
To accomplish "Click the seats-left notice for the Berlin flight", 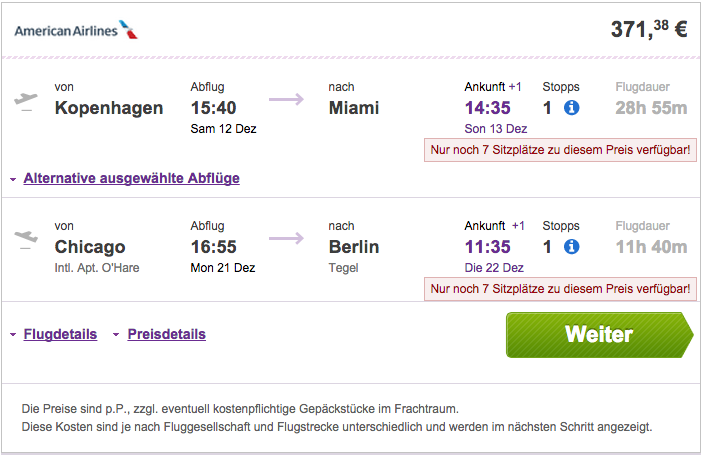I will coord(560,288).
